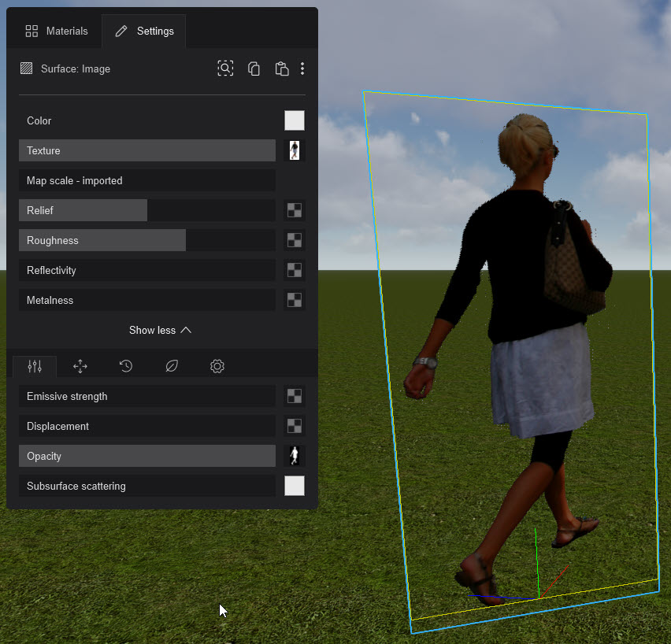The image size is (671, 644).
Task: Switch to the Materials tab
Action: click(x=56, y=31)
